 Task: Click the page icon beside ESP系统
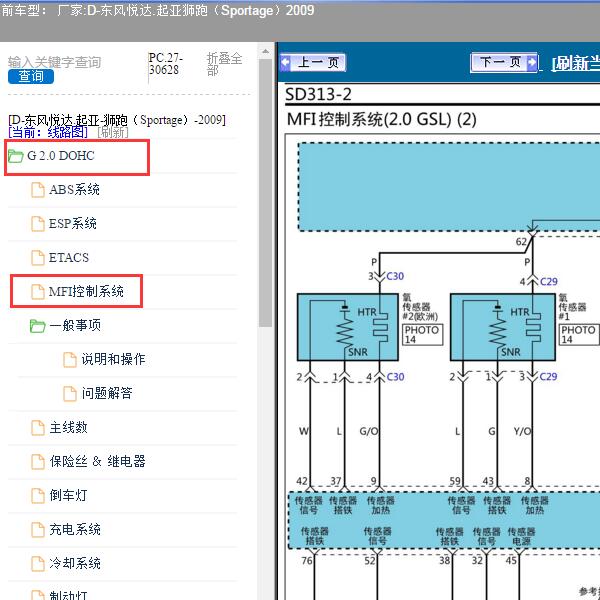(x=38, y=224)
